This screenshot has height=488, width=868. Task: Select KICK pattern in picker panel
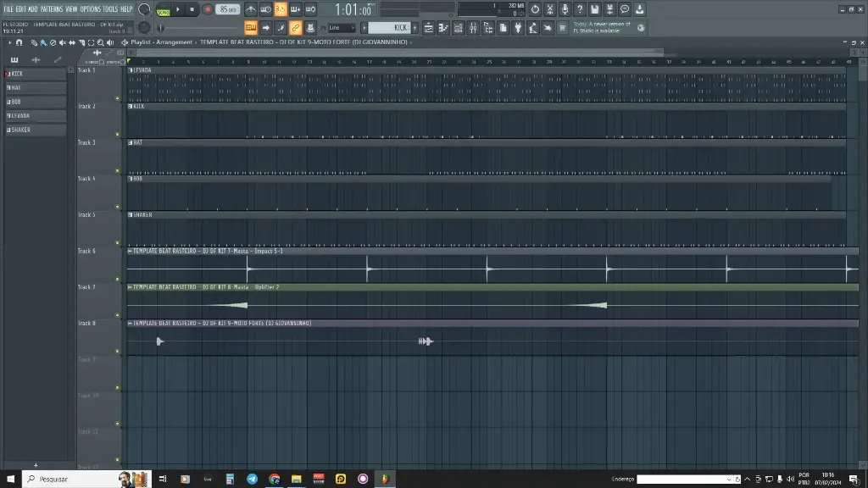36,74
